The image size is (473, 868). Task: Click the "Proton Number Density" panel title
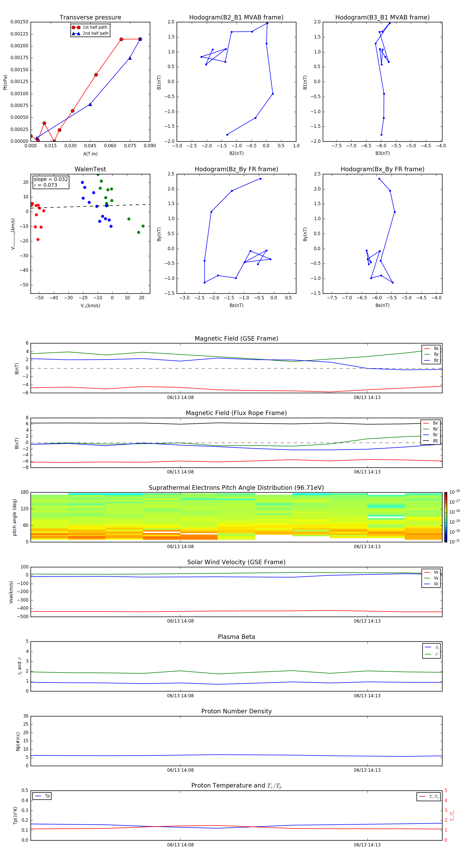(x=236, y=711)
